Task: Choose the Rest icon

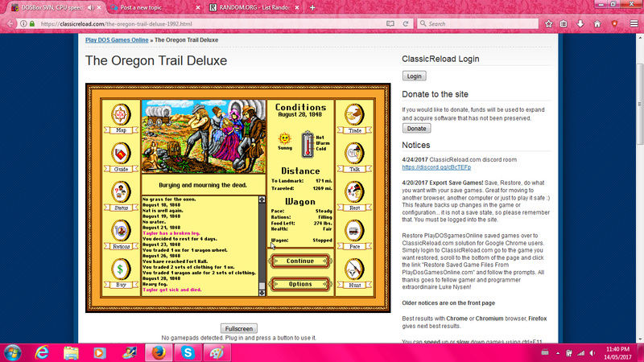Action: [354, 192]
